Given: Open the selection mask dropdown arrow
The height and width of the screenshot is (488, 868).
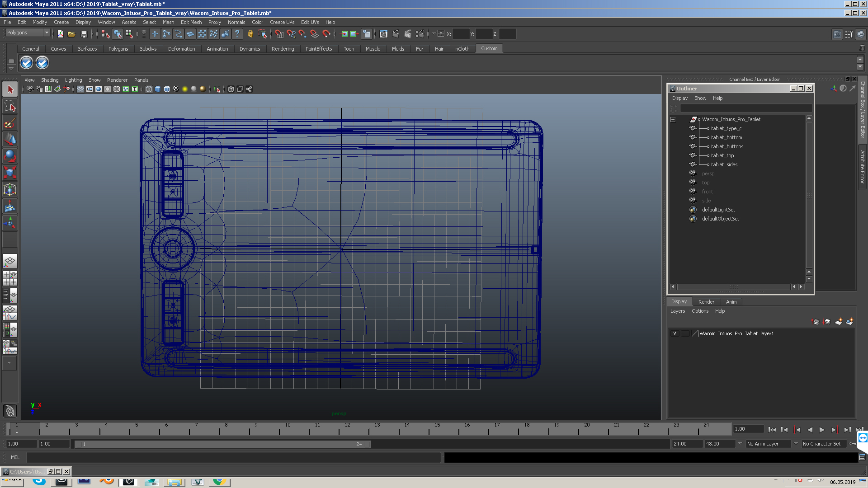Looking at the screenshot, I should [144, 34].
